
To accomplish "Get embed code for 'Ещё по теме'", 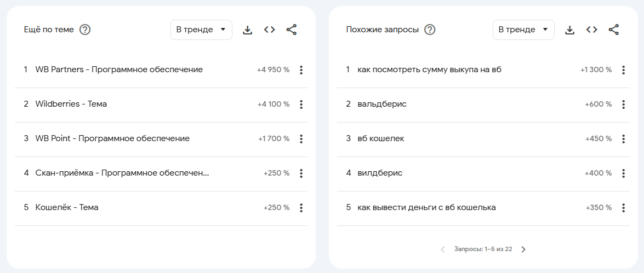I will pyautogui.click(x=270, y=30).
